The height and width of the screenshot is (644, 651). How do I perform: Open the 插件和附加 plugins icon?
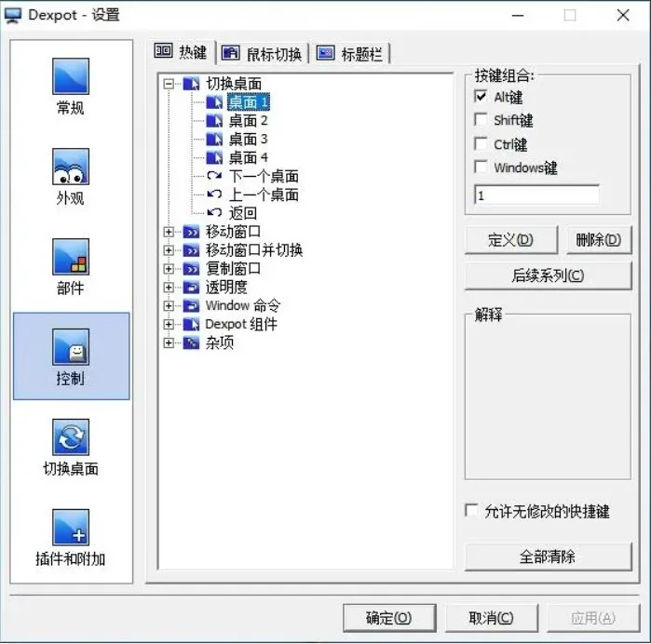click(71, 528)
